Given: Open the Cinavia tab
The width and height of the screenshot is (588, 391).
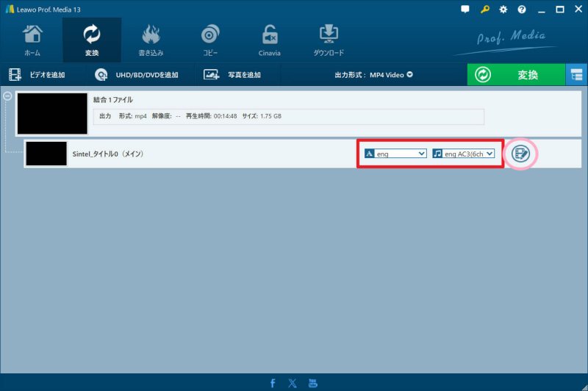Looking at the screenshot, I should point(270,40).
